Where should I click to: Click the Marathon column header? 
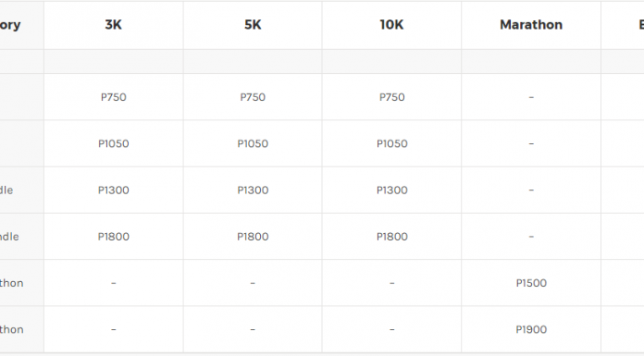point(531,25)
